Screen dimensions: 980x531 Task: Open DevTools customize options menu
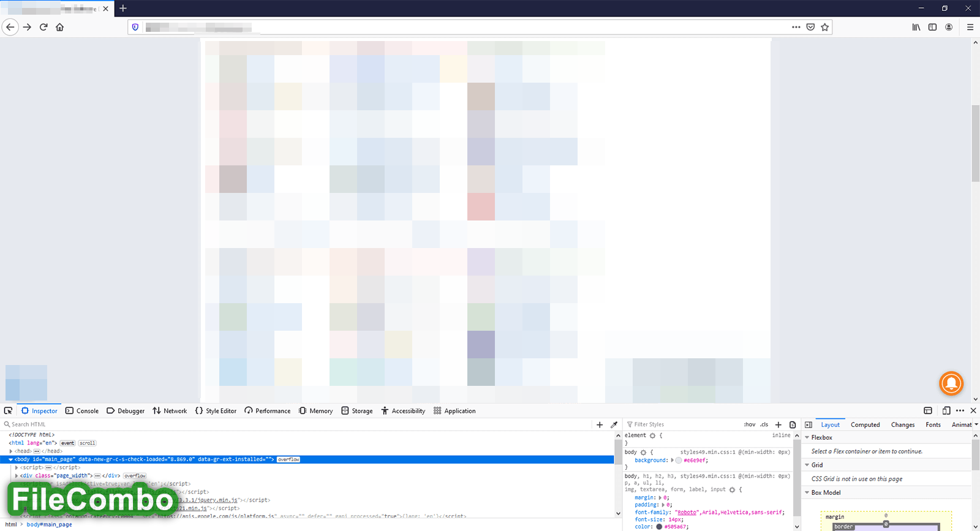(960, 411)
